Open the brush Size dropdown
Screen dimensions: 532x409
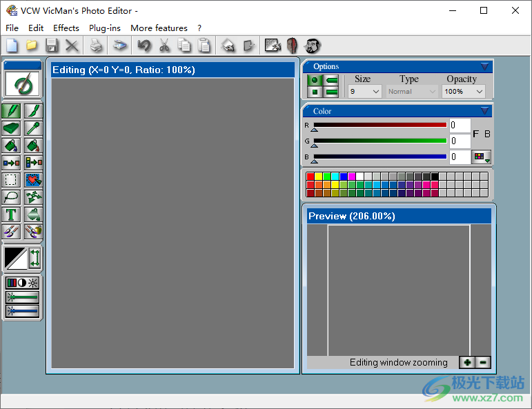(365, 92)
